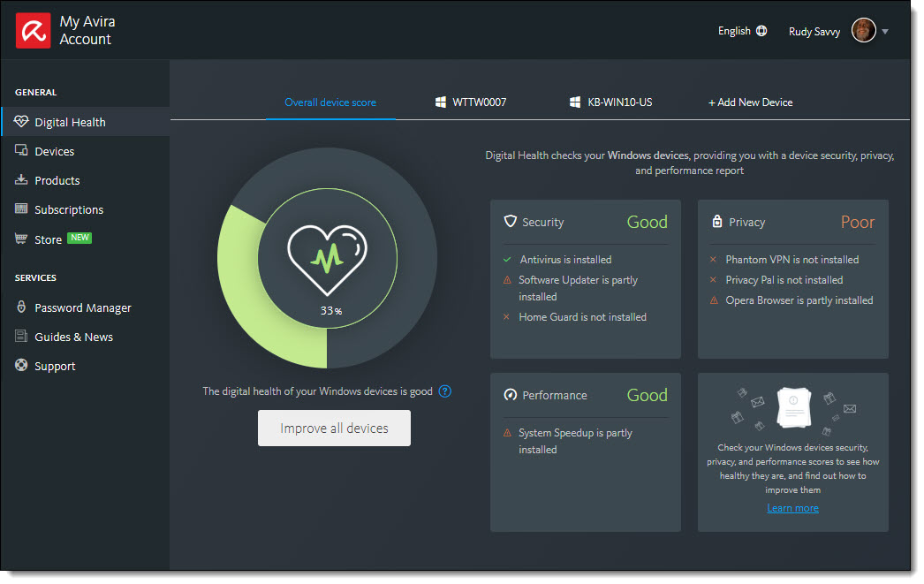The image size is (924, 584).
Task: Click warning triangle beside Software Updater
Action: click(x=507, y=280)
